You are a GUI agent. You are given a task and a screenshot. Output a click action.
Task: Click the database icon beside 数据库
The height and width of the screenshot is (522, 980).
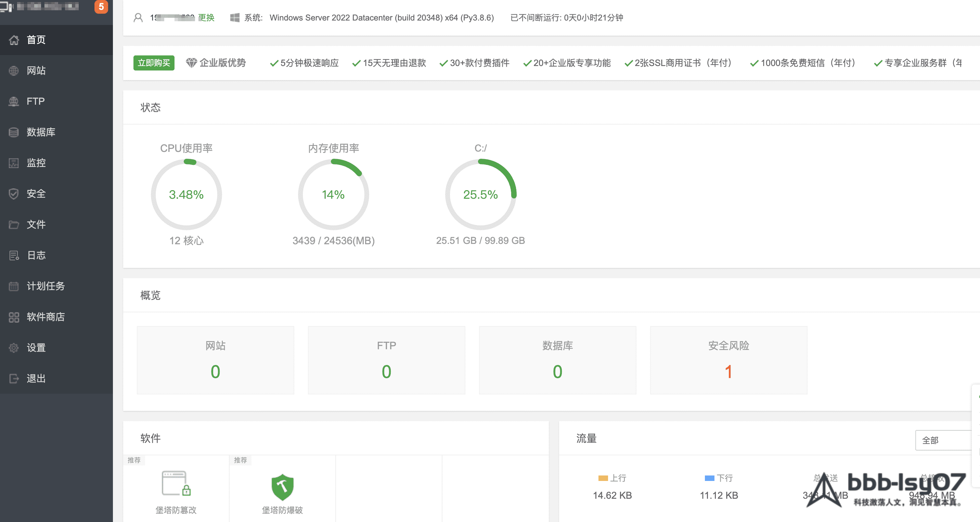(x=14, y=132)
